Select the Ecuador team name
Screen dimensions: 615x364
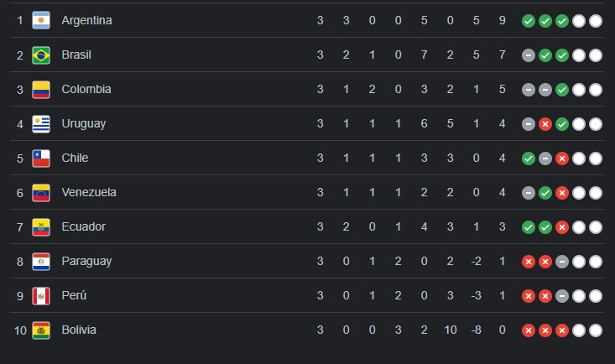point(84,226)
